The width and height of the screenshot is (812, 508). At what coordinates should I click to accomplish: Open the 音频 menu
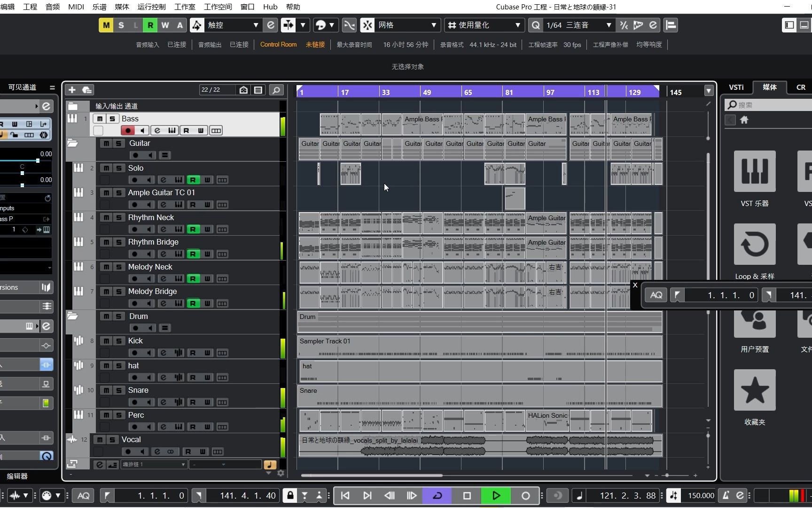point(53,7)
